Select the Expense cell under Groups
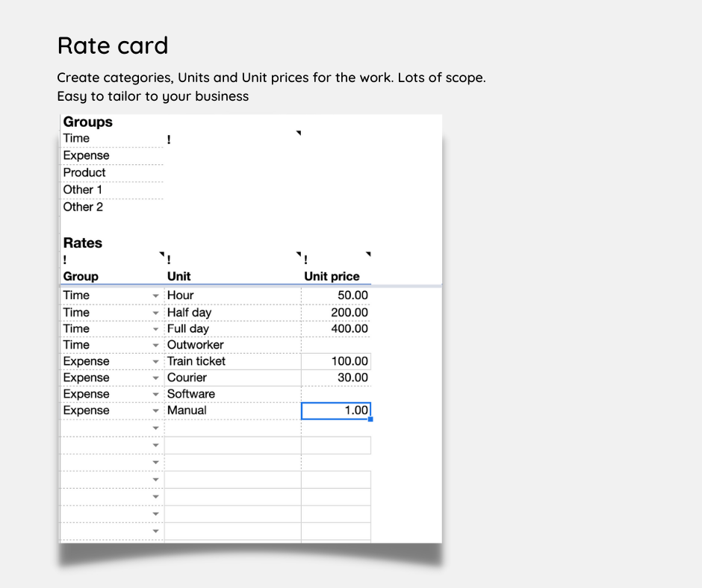Screen dimensions: 702x588 (x=111, y=155)
